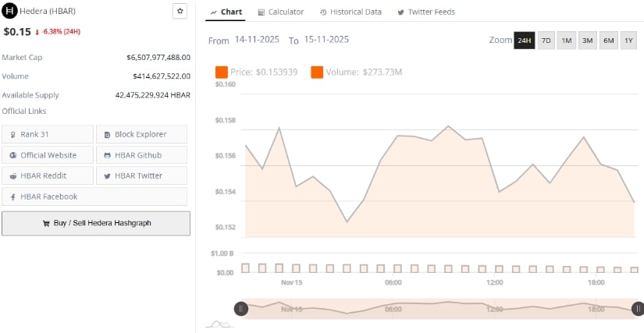Choose the 1M zoom option
Image resolution: width=644 pixels, height=333 pixels.
(567, 41)
